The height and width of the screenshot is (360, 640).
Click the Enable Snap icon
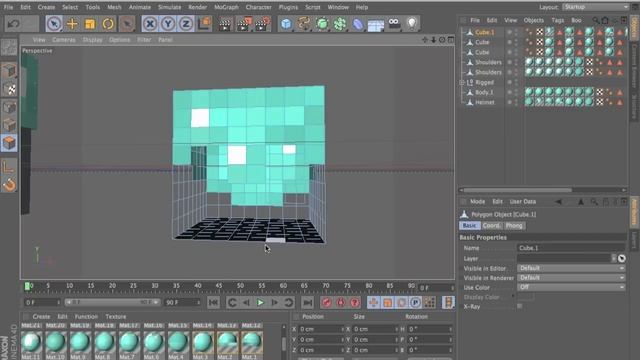[x=9, y=185]
